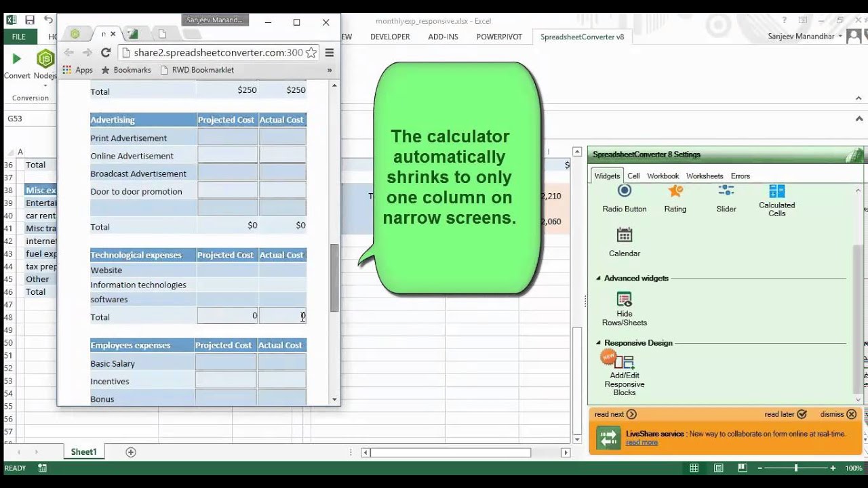
Task: Open the Cell settings tab
Action: pyautogui.click(x=633, y=176)
